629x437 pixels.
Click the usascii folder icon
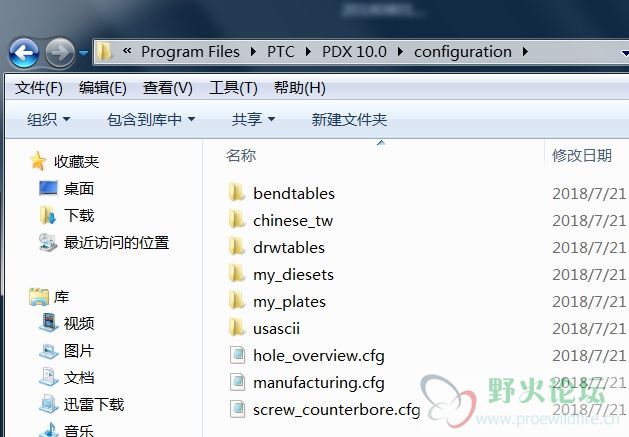237,327
